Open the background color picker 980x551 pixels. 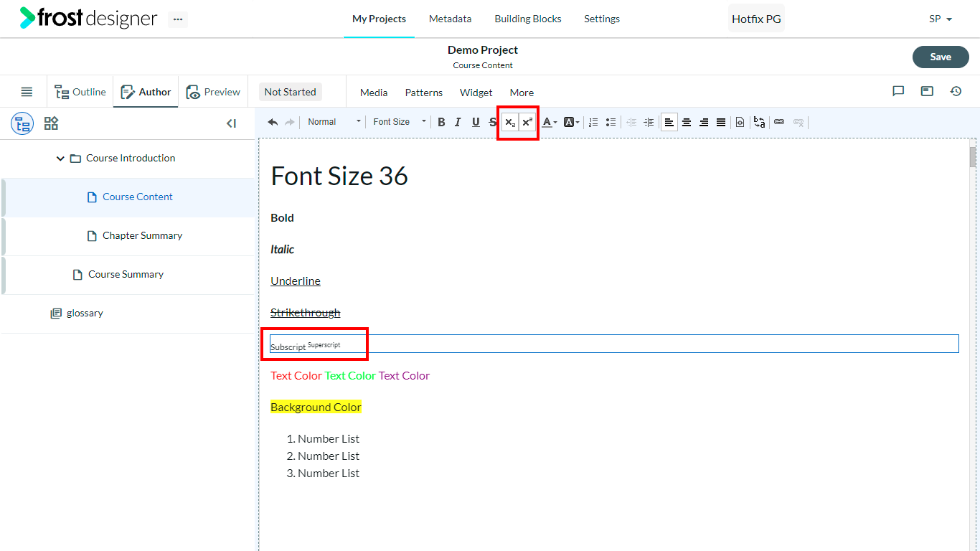click(571, 122)
